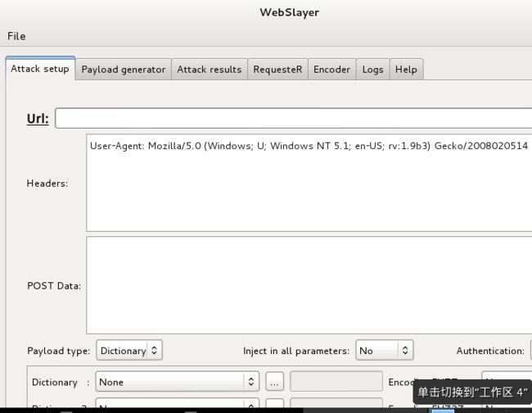
Task: View the Attack results tab
Action: click(210, 70)
